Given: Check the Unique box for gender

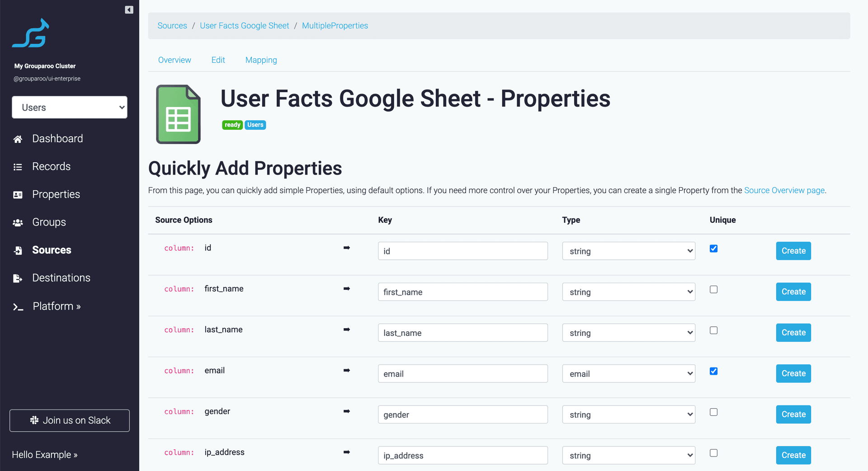Looking at the screenshot, I should [x=713, y=412].
